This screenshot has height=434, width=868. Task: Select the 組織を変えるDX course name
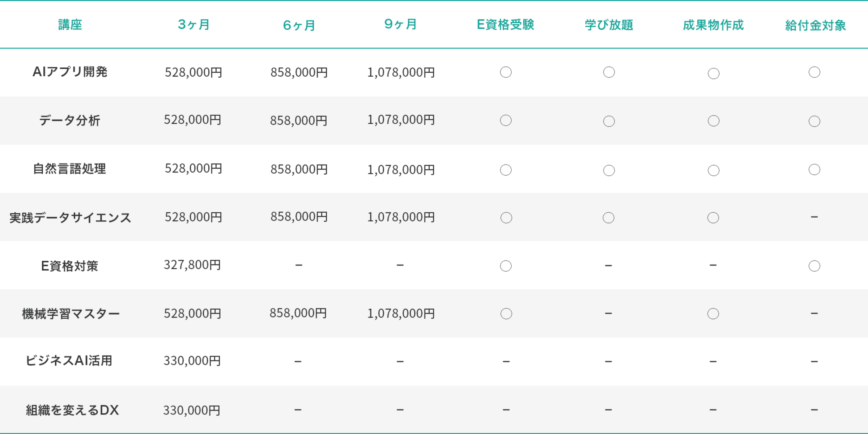pos(72,410)
